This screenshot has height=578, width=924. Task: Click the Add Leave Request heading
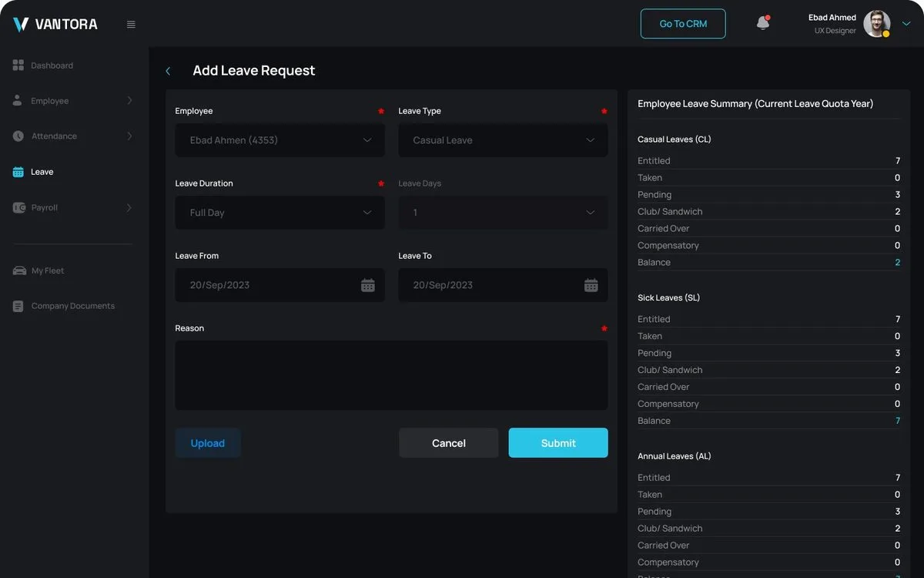coord(254,71)
